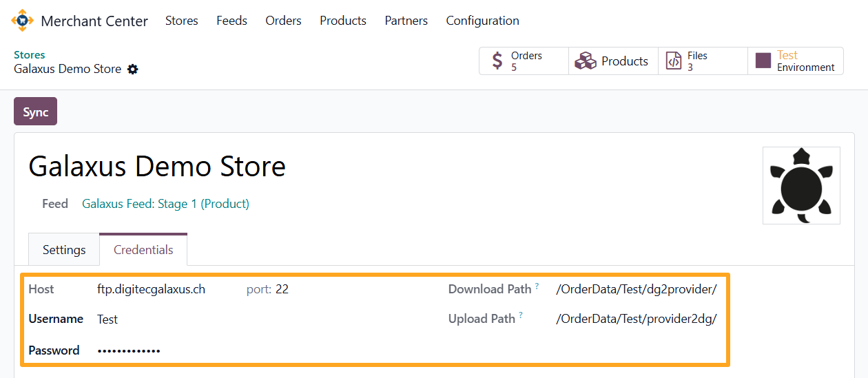
Task: Click the Download Path /OrderData/Test/dg2provider/
Action: click(x=637, y=289)
